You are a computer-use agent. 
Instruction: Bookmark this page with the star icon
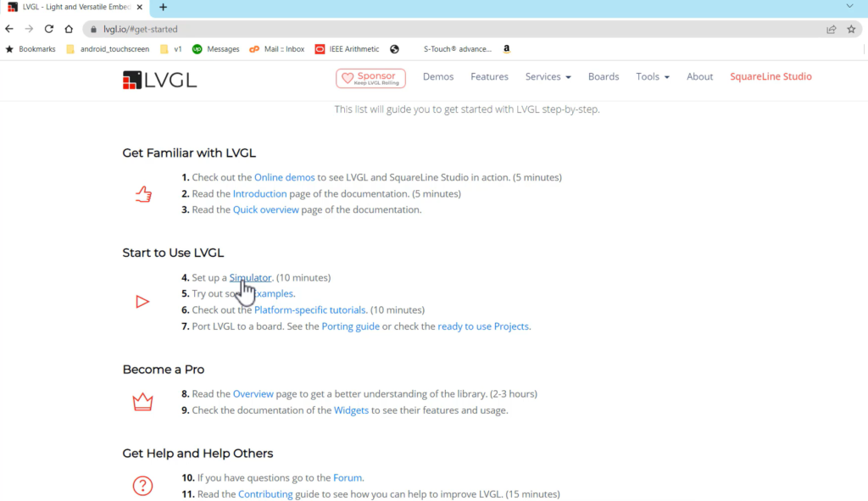[x=851, y=30]
